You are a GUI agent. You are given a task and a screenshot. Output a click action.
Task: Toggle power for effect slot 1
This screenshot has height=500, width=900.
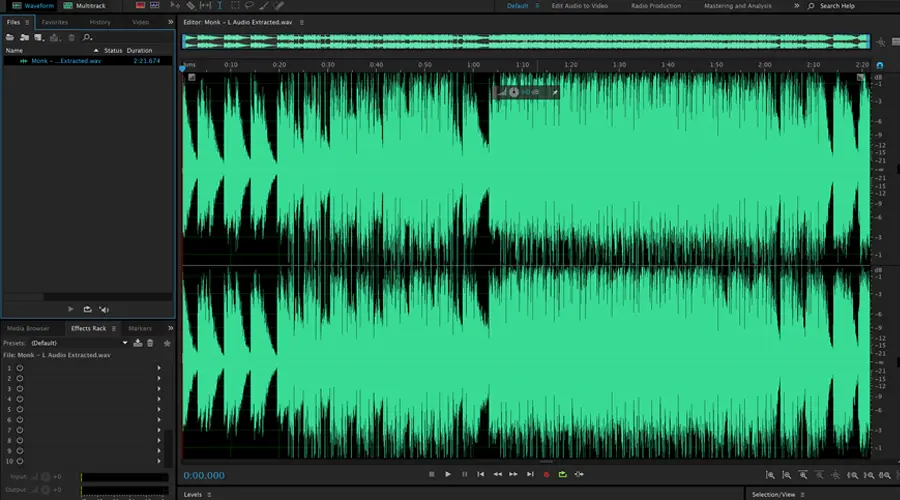(x=20, y=368)
